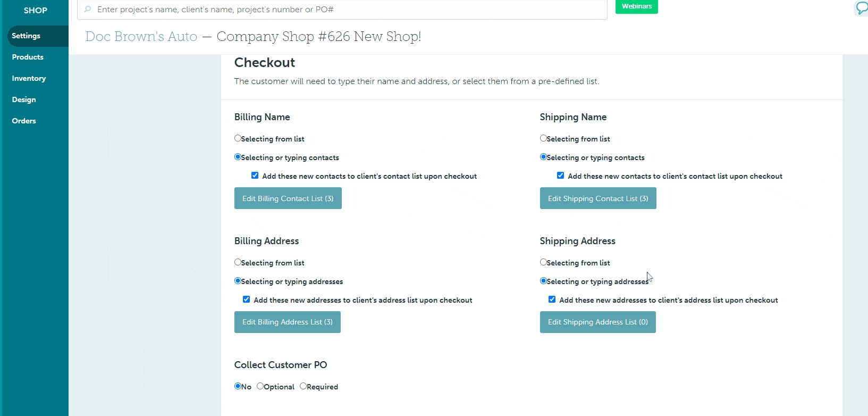
Task: Go to Products in the sidebar
Action: tap(28, 57)
